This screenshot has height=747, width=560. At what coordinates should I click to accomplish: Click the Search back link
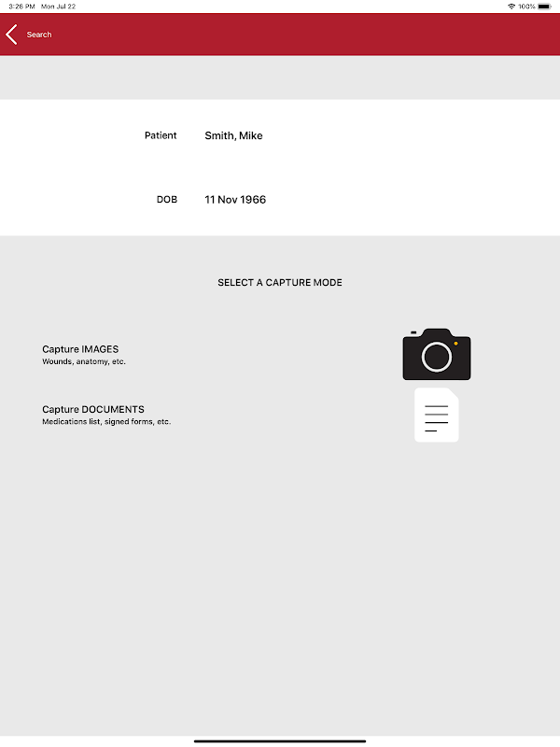click(39, 35)
